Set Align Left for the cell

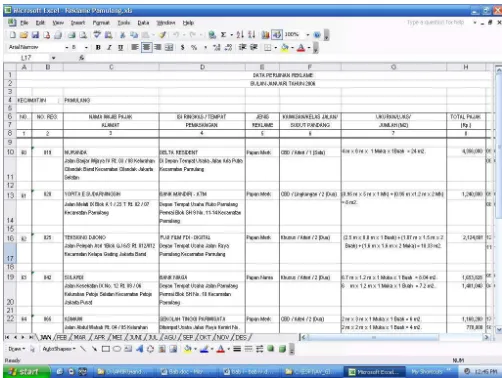coord(135,48)
